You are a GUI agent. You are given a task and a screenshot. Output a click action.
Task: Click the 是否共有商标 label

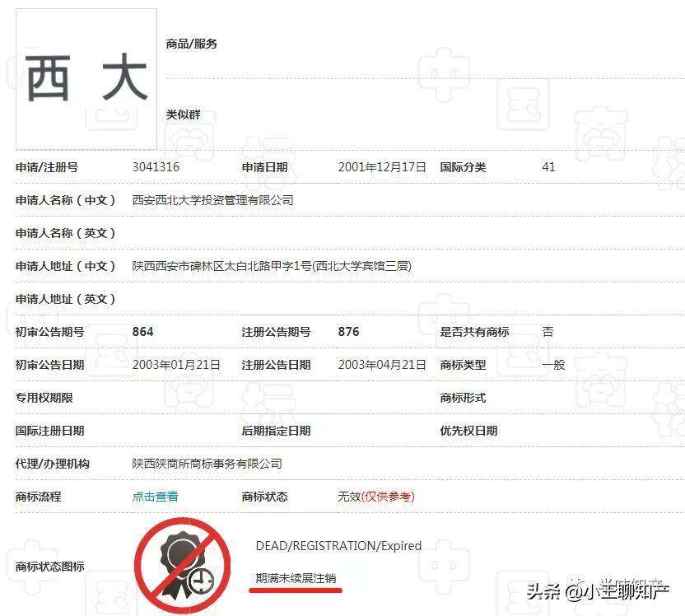[x=474, y=332]
